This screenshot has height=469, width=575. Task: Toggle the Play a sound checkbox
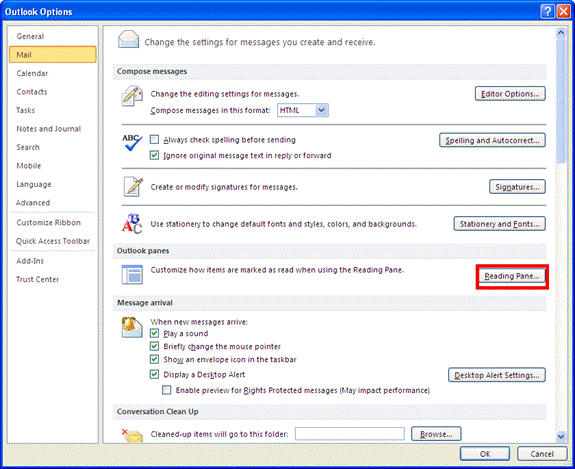tap(154, 333)
